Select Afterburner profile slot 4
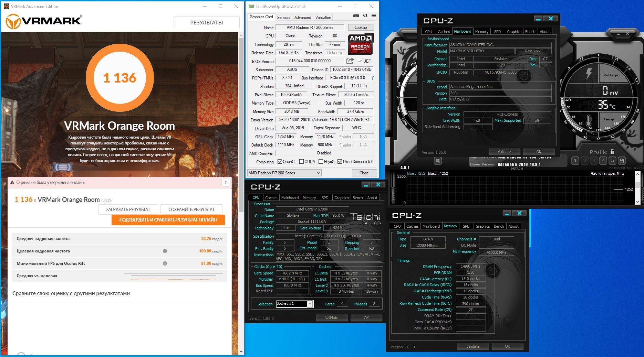Image resolution: width=644 pixels, height=357 pixels. [603, 161]
